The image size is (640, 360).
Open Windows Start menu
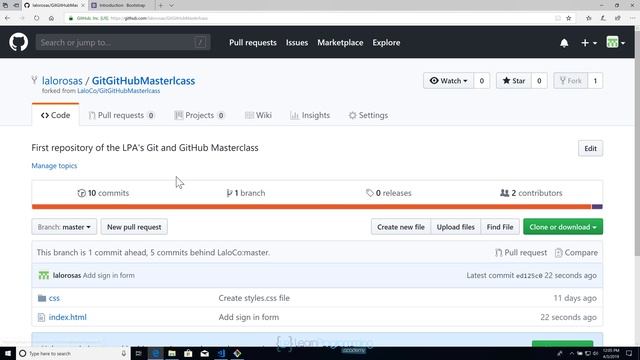(8, 353)
